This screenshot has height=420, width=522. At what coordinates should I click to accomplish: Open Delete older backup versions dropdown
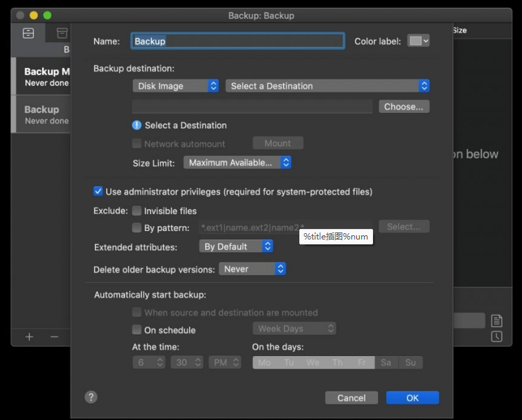tap(252, 269)
